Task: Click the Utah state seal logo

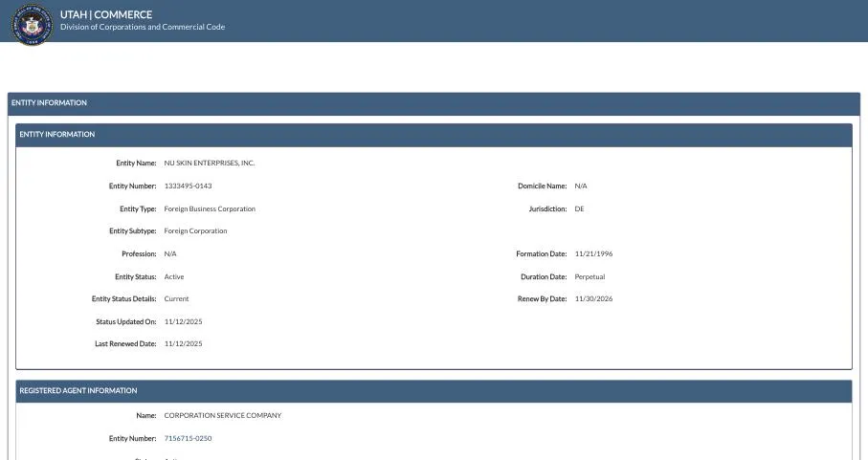Action: [33, 24]
